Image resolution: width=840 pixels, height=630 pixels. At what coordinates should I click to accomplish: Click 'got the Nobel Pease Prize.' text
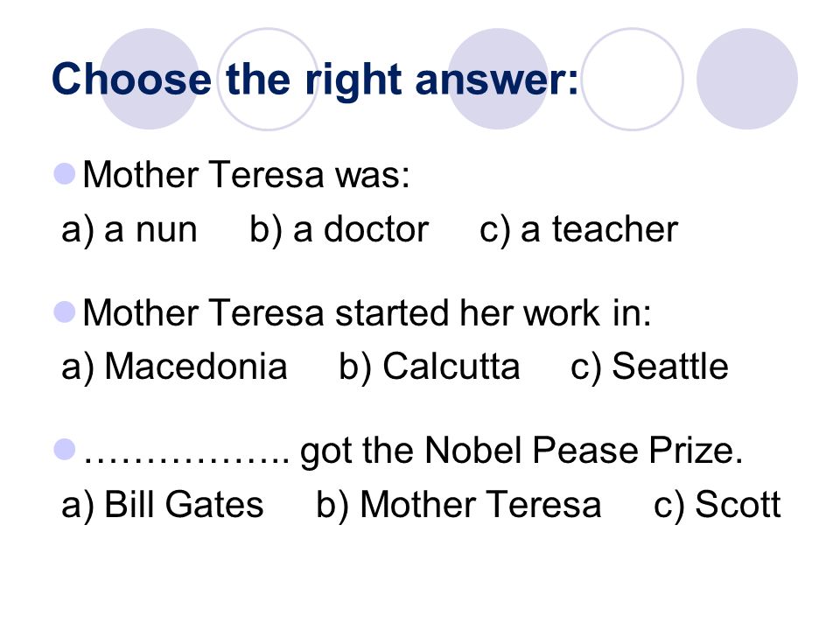click(x=521, y=451)
